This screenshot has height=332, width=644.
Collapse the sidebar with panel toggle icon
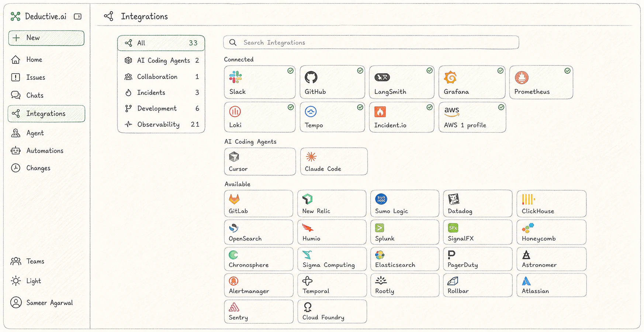click(x=78, y=17)
